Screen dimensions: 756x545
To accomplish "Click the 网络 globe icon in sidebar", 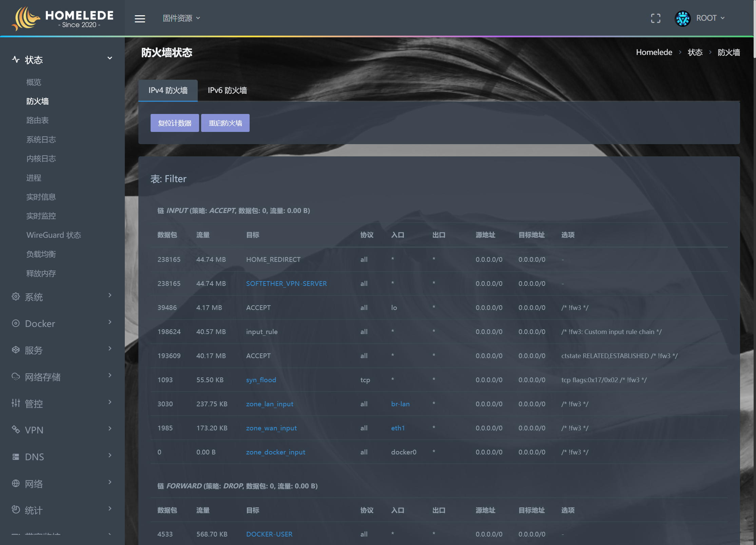I will tap(16, 483).
